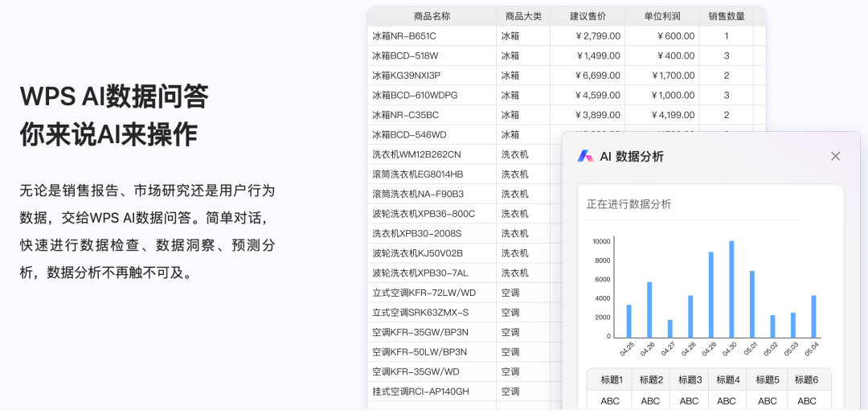Click cell 波轮洗衣机XPB36-800C
The image size is (868, 414).
[x=432, y=214]
